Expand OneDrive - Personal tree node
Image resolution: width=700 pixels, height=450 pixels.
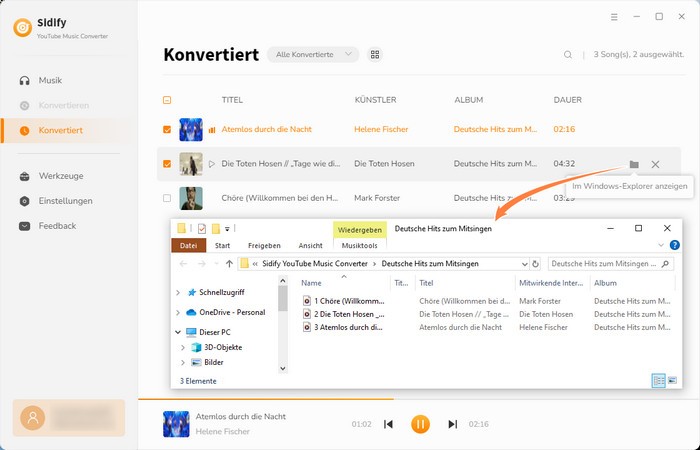pos(178,312)
